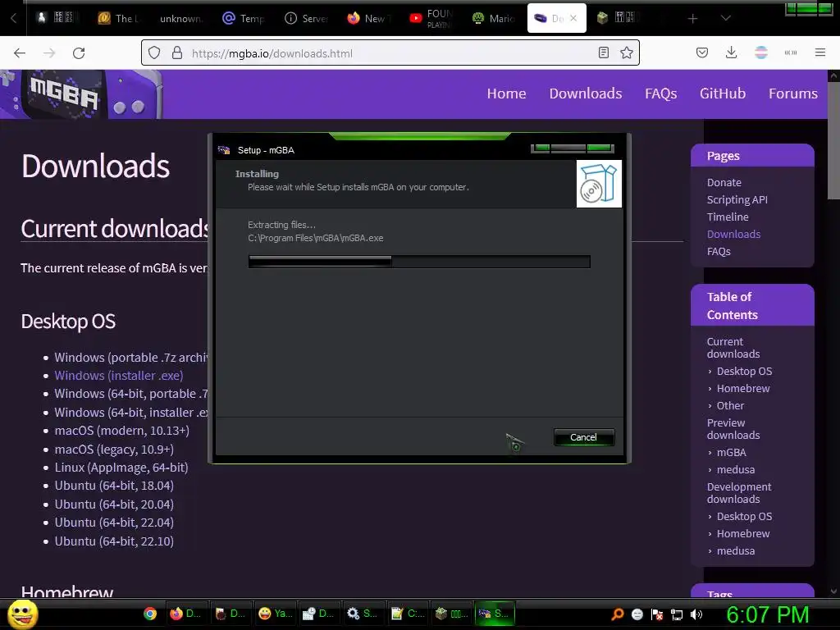Click the mGBA logo in site header

coord(80,94)
